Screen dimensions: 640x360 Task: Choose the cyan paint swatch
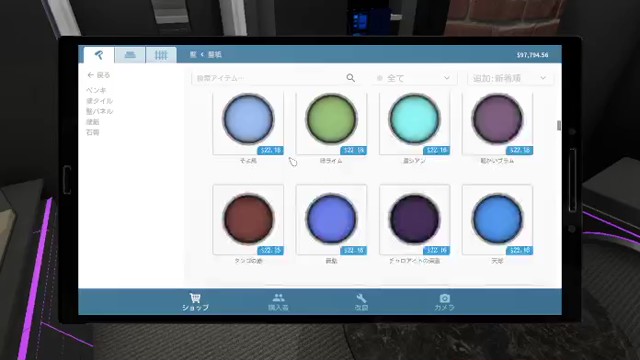pos(414,119)
